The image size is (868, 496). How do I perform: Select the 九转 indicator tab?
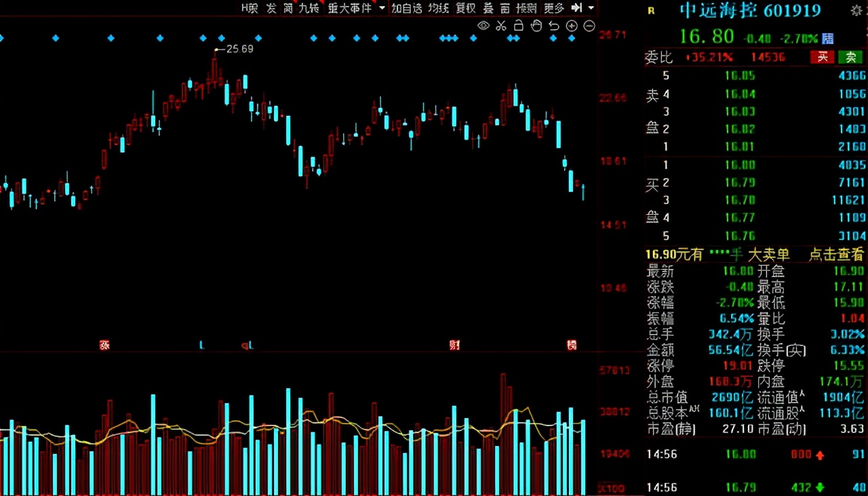coord(309,8)
